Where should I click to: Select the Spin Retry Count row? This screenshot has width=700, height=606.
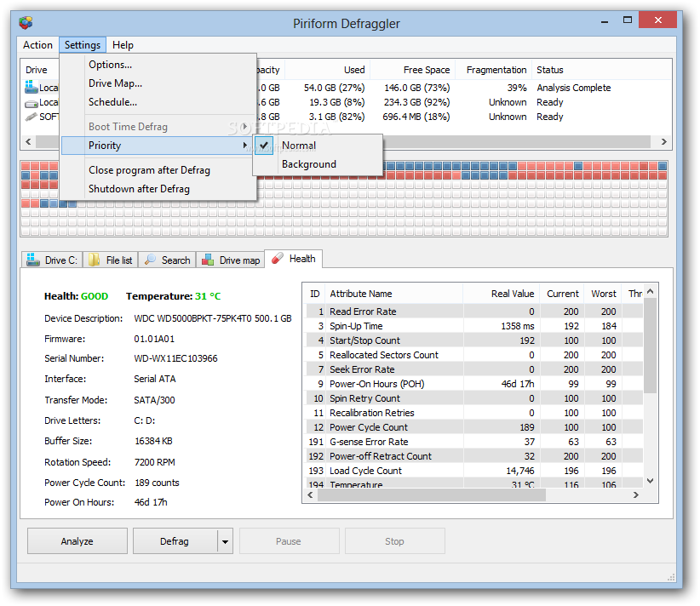pyautogui.click(x=474, y=398)
